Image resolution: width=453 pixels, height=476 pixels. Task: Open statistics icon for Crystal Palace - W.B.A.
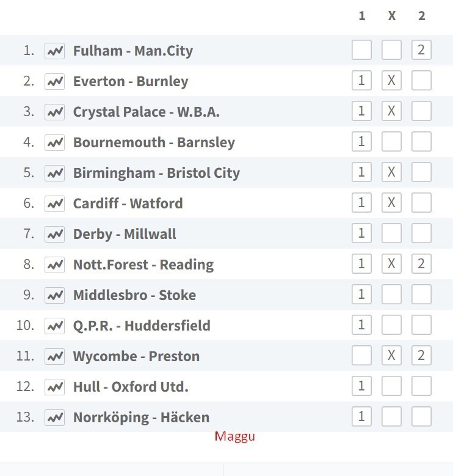coord(54,112)
